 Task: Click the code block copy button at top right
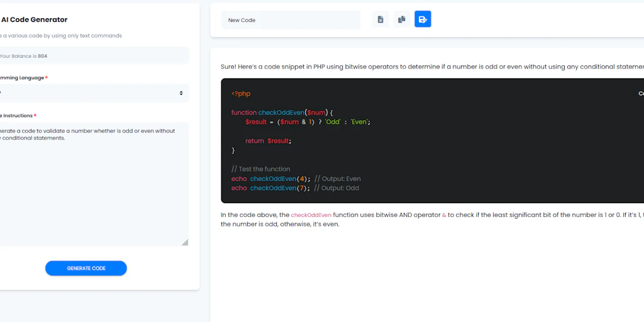coord(641,94)
